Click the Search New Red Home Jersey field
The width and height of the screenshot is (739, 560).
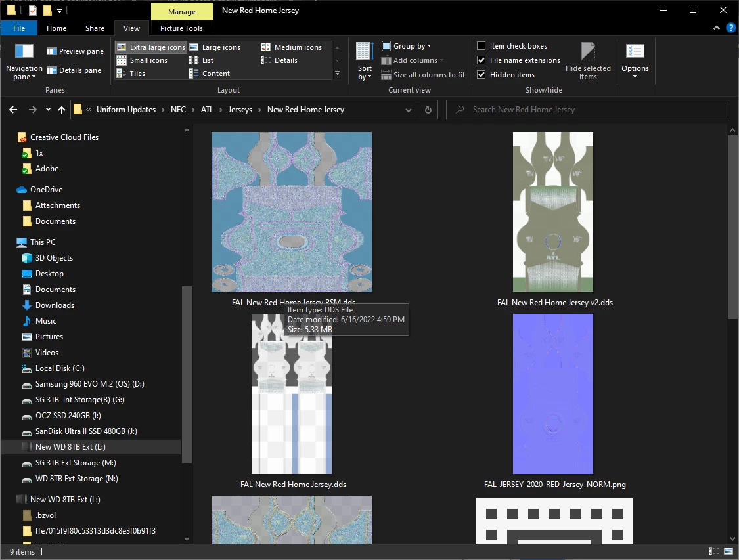[588, 109]
